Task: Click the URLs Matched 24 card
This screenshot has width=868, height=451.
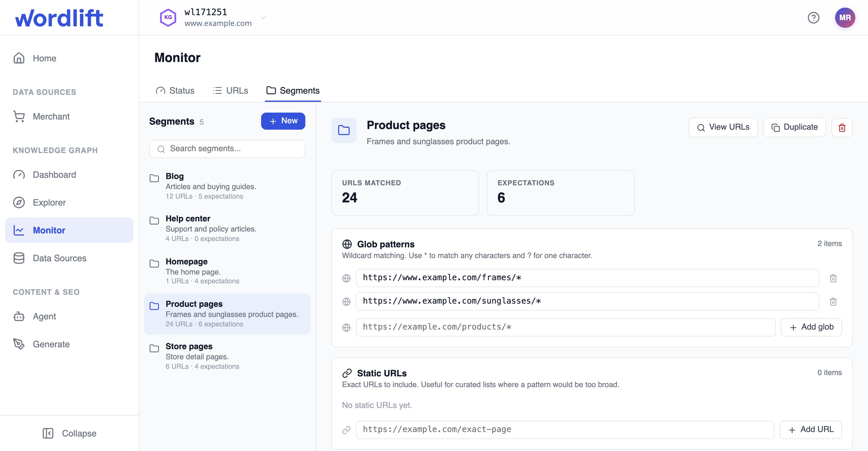Action: pos(405,193)
